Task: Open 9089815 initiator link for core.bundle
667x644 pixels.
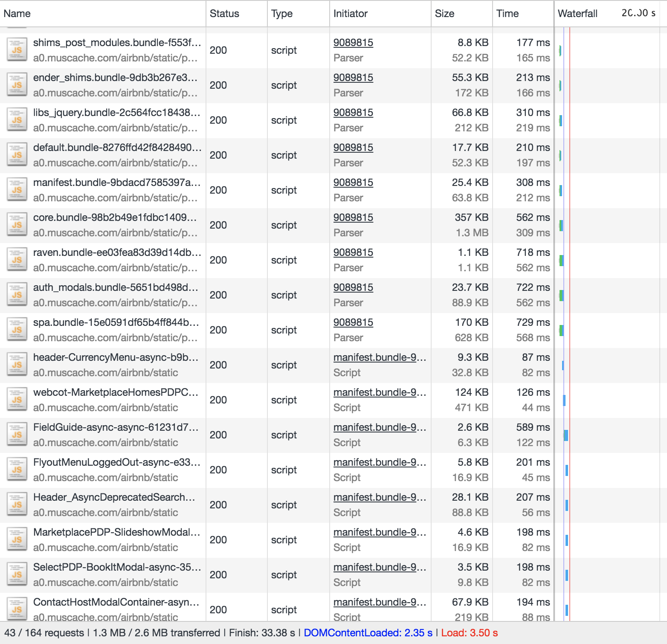Action: [353, 218]
